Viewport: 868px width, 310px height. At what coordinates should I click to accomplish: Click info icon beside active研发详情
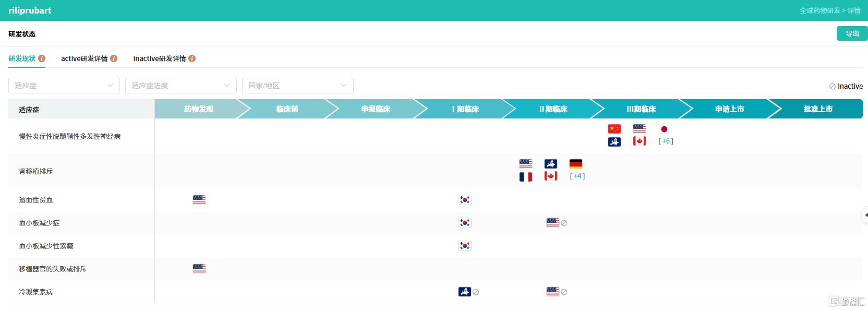(114, 58)
